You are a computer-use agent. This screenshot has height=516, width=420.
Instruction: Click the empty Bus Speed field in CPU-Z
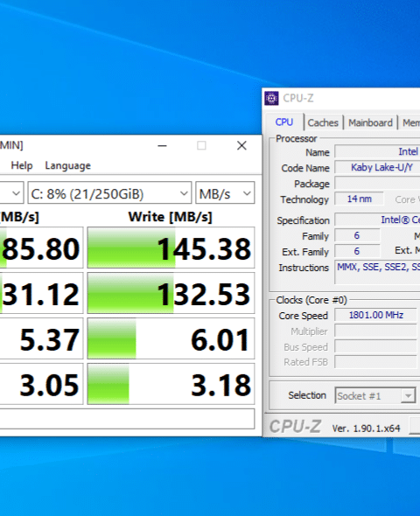pyautogui.click(x=376, y=346)
